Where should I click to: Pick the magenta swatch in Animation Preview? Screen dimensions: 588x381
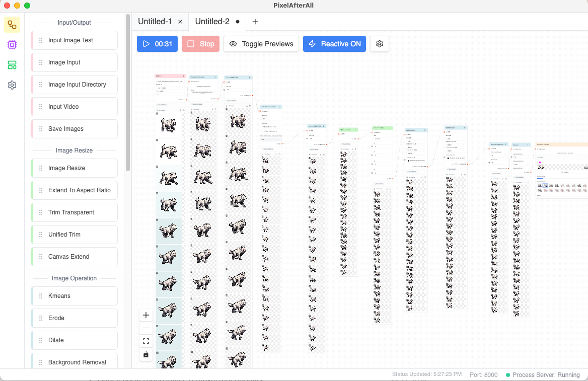[540, 163]
